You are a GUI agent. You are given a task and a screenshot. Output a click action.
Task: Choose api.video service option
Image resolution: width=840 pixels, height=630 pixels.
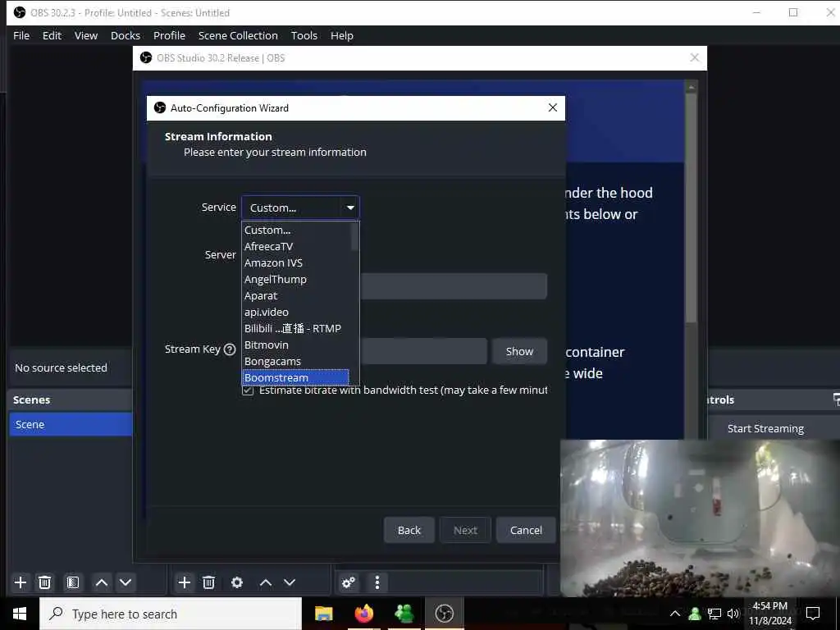295,313
